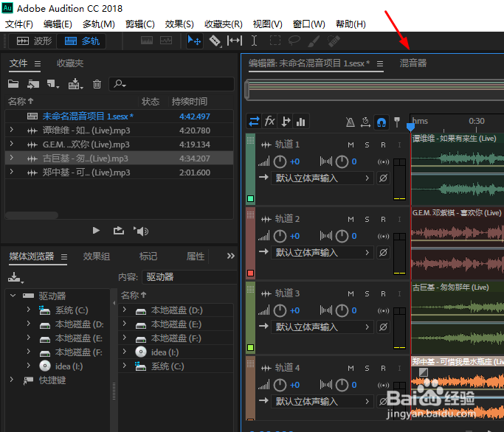The image size is (504, 432).
Task: Open the 文件 panel hamburger menu
Action: [x=38, y=63]
